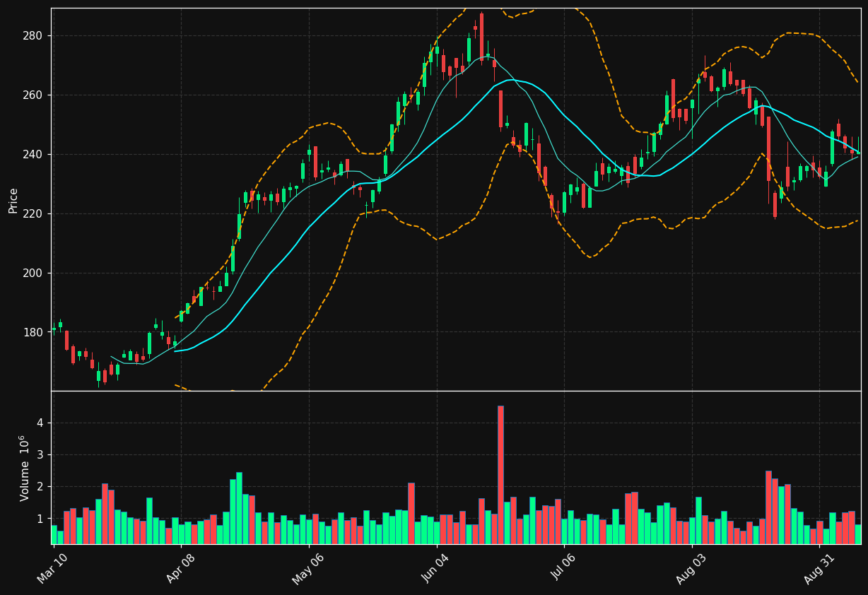
Task: Click the volume axis label 4
Action: (x=40, y=423)
